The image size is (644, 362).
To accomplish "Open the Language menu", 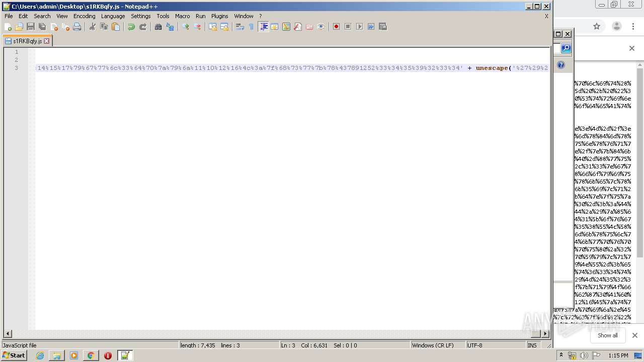I will pyautogui.click(x=113, y=16).
